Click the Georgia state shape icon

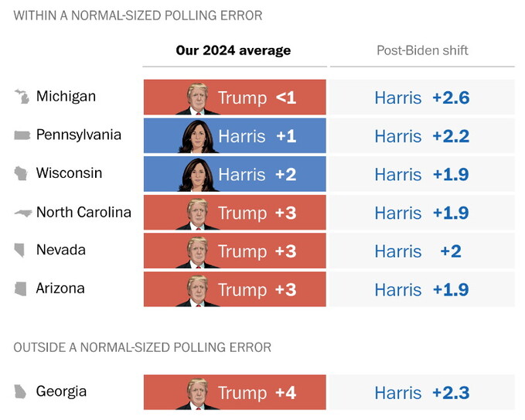tap(22, 391)
